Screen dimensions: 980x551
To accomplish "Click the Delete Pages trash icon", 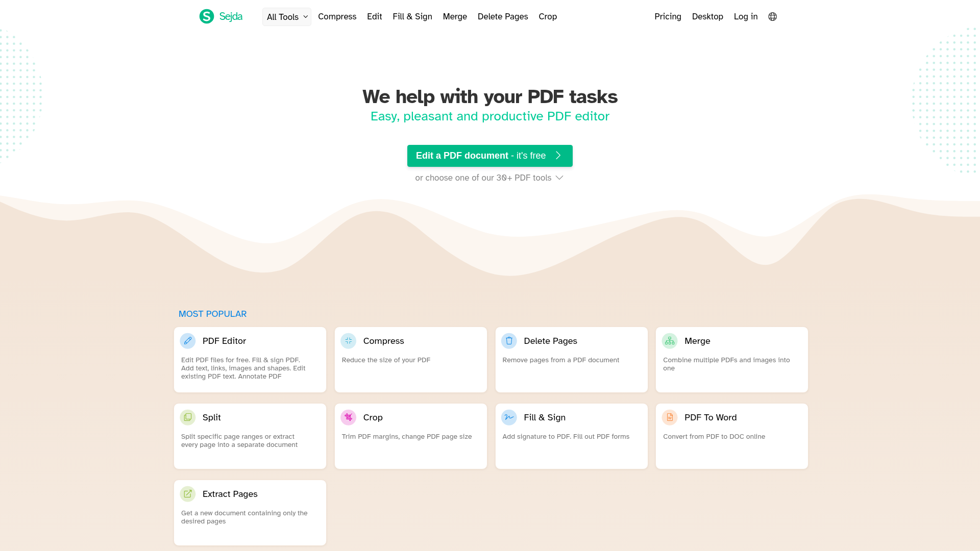I will (509, 341).
